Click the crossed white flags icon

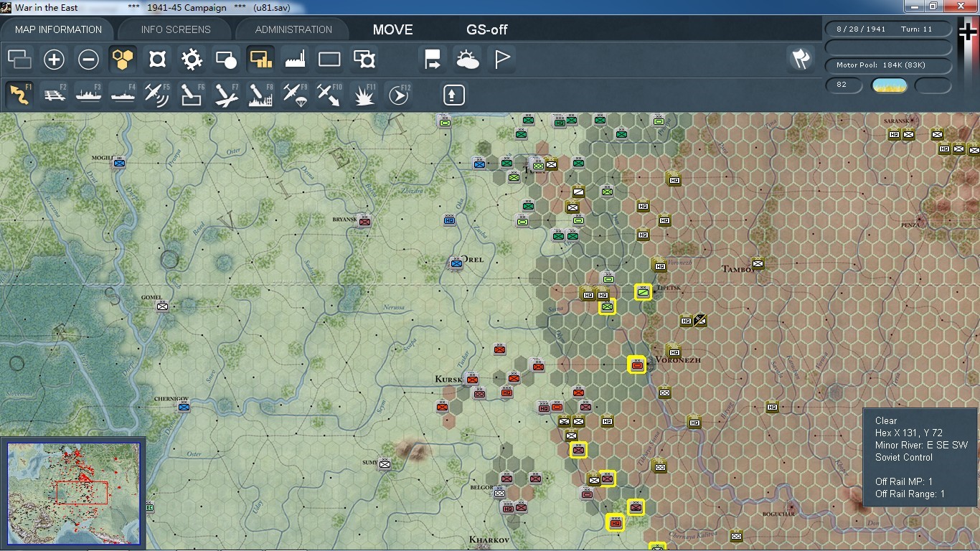(801, 60)
